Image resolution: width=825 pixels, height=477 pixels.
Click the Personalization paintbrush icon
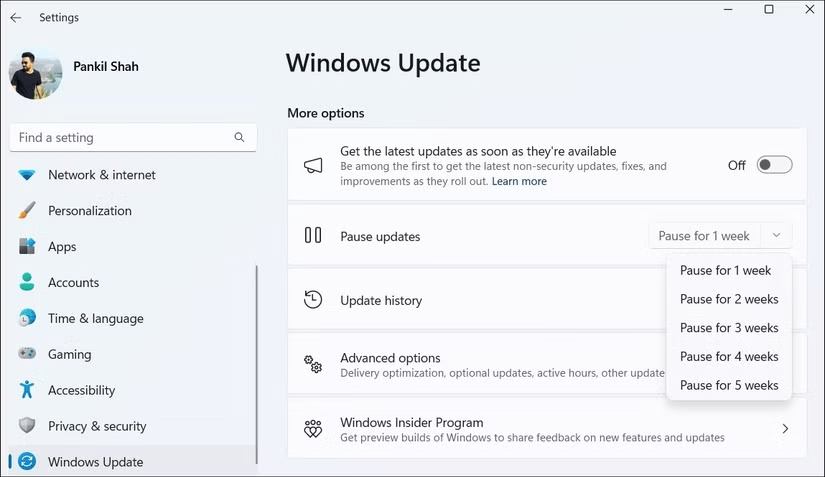(28, 211)
